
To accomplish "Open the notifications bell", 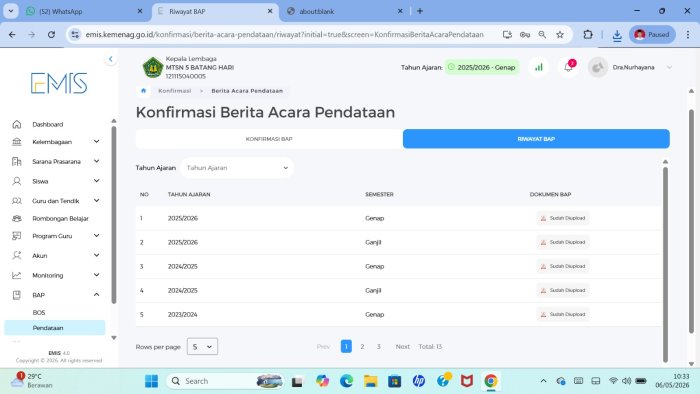I will click(x=568, y=67).
